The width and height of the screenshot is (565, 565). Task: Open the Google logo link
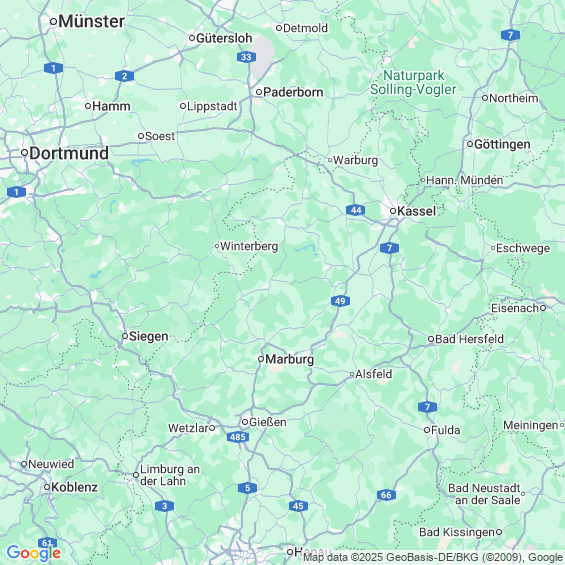(34, 553)
